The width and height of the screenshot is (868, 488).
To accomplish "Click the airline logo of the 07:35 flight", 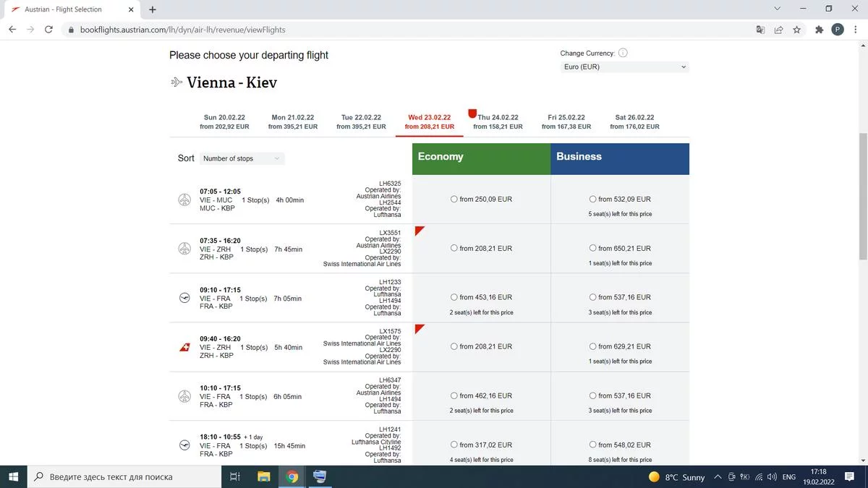I will (x=184, y=249).
